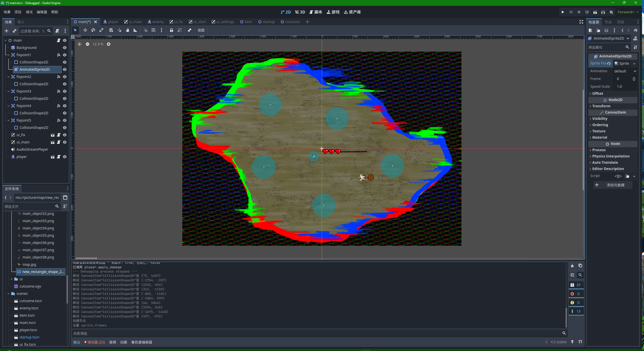
Task: Toggle visibility of the player node
Action: coord(65,157)
